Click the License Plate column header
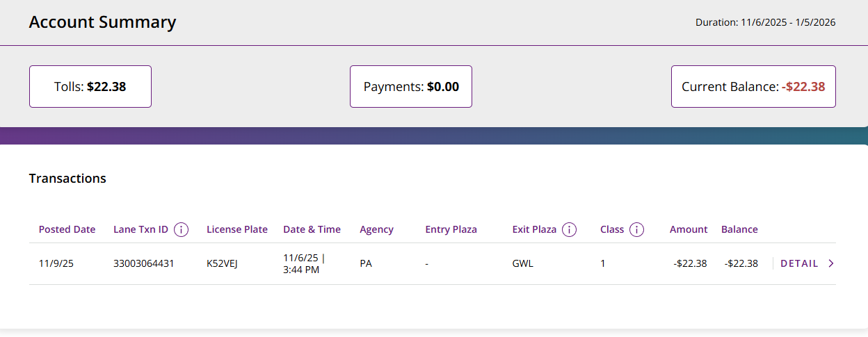Image resolution: width=868 pixels, height=337 pixels. 237,229
